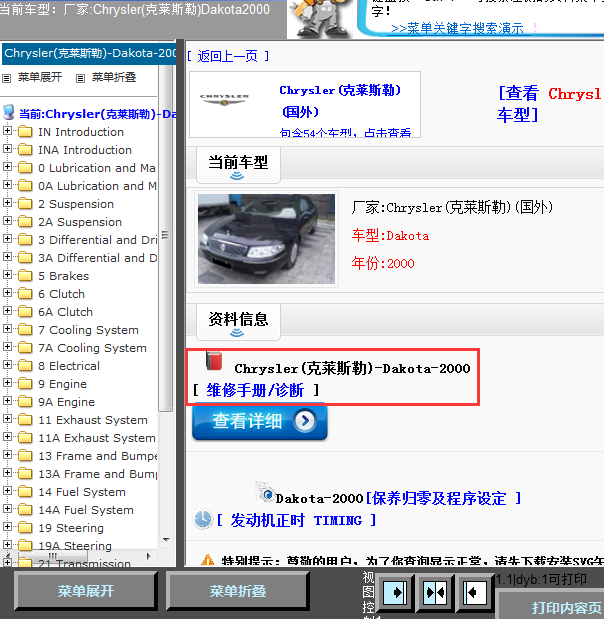Screen dimensions: 604x619
Task: Open the 资料信息 tab header
Action: [238, 321]
